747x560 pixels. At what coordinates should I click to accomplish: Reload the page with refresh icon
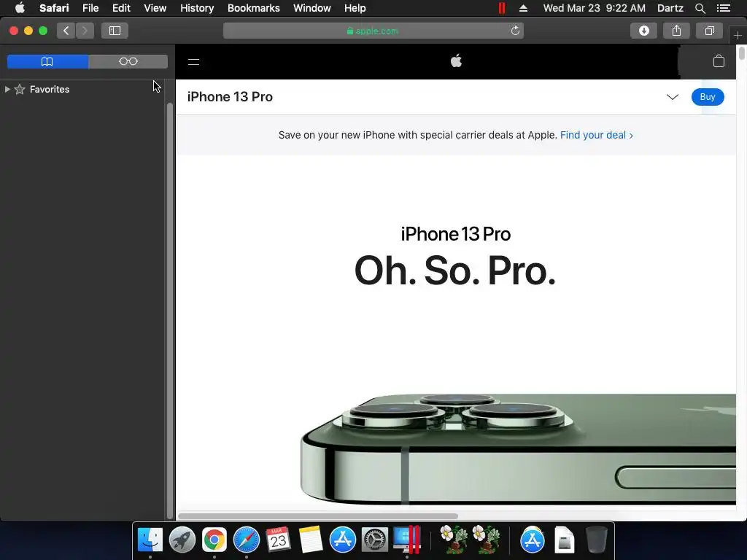coord(515,31)
